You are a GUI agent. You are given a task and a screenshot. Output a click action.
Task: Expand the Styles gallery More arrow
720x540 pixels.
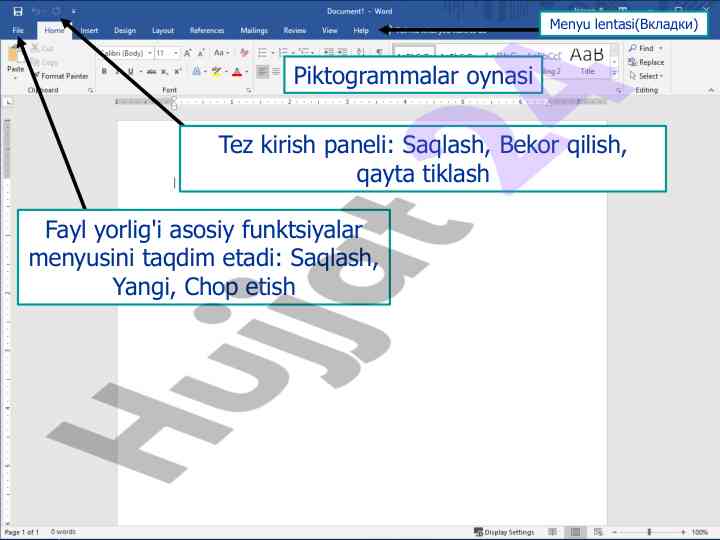click(x=614, y=73)
